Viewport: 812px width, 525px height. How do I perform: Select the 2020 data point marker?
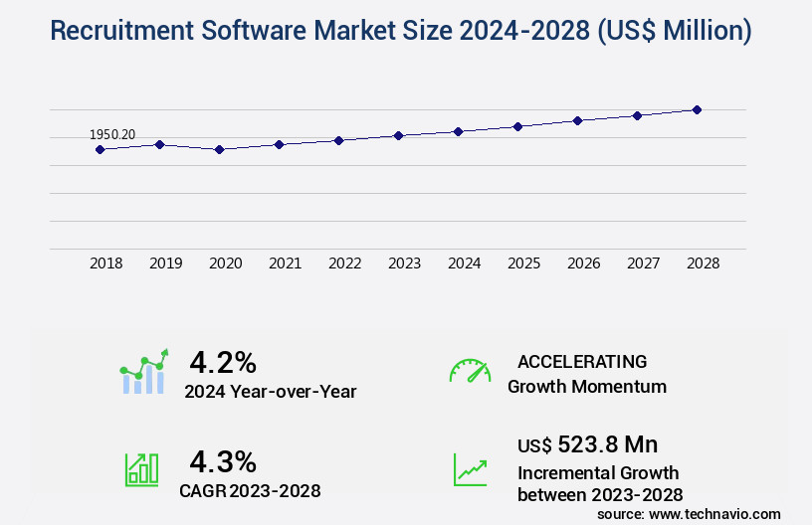(x=220, y=149)
